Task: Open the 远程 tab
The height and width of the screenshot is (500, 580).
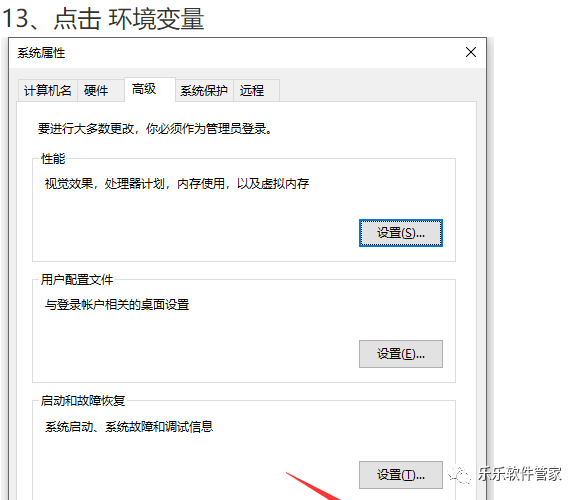Action: click(256, 90)
